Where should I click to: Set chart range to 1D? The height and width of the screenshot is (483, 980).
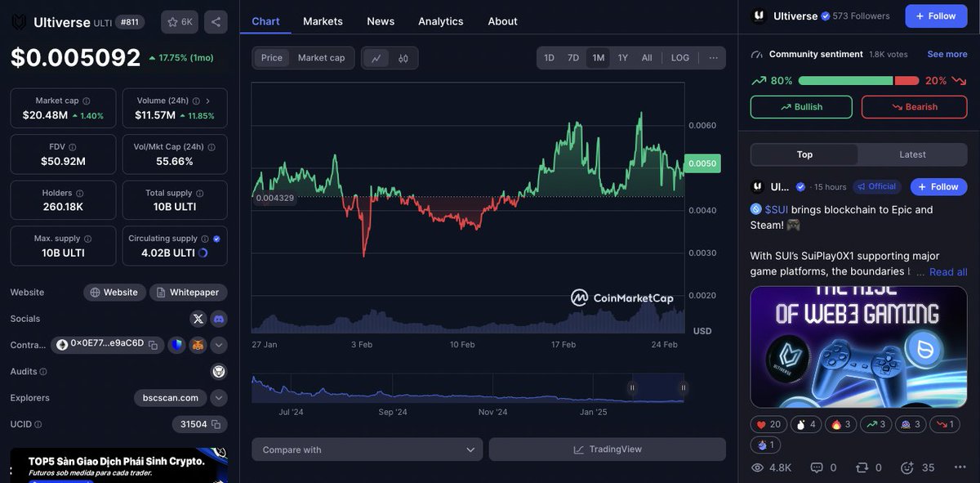[550, 58]
